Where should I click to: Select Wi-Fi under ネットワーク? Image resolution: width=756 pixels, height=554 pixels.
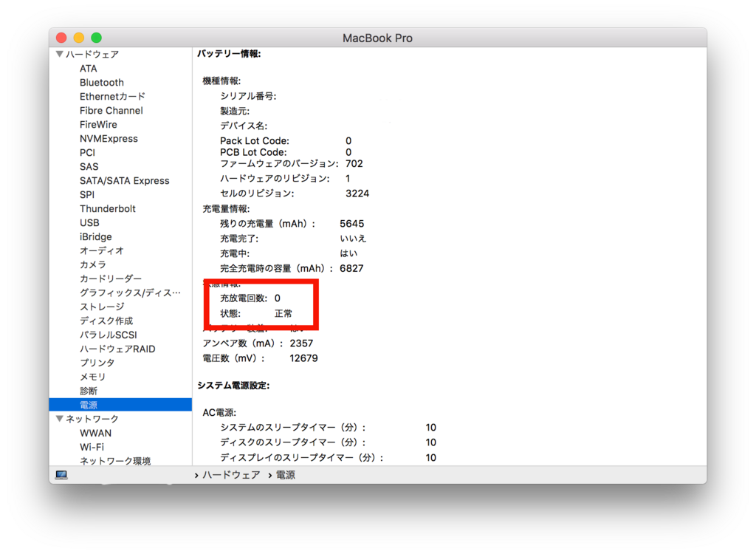pos(92,447)
